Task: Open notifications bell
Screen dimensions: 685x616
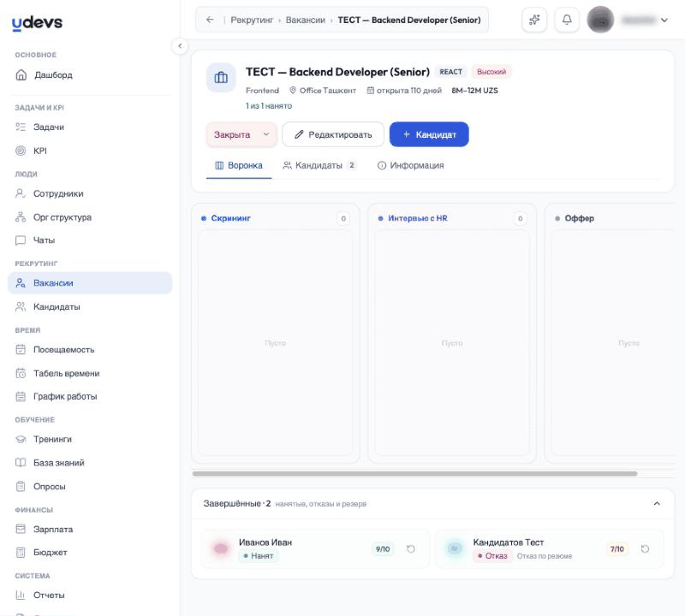Action: point(567,20)
